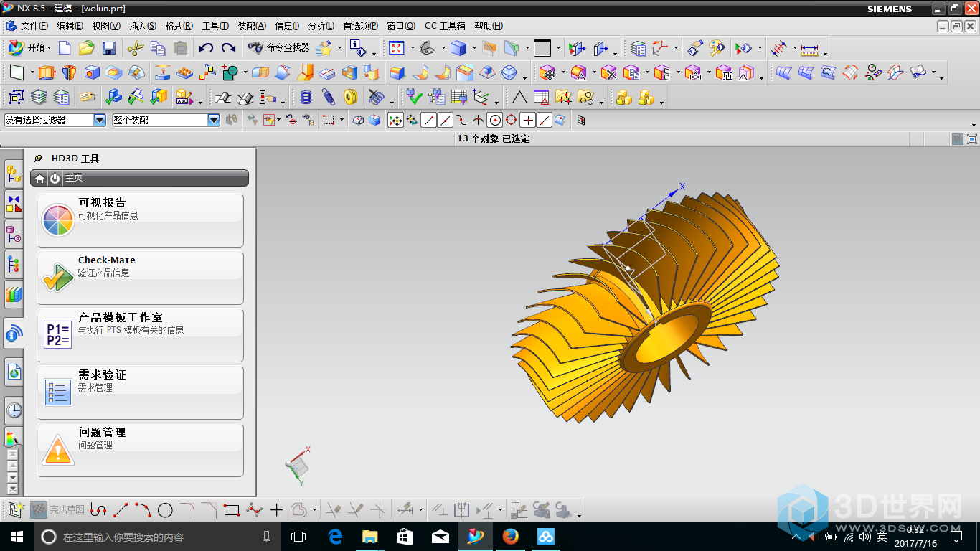Toggle the Enable Snap Point button
980x551 pixels.
pyautogui.click(x=395, y=121)
